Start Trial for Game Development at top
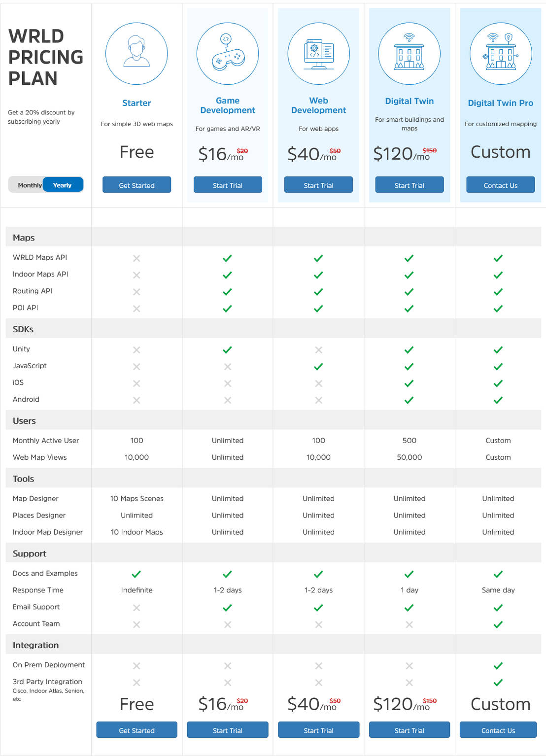546x756 pixels. click(x=228, y=185)
